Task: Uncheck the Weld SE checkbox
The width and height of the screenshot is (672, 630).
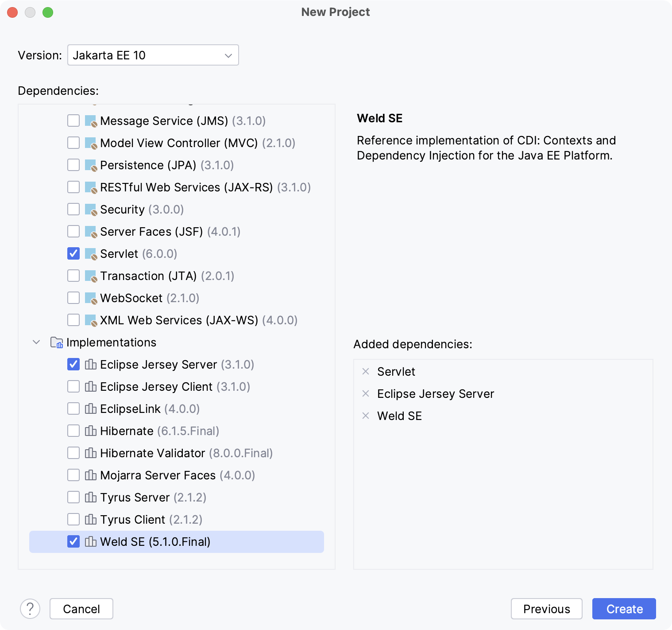Action: (x=73, y=541)
